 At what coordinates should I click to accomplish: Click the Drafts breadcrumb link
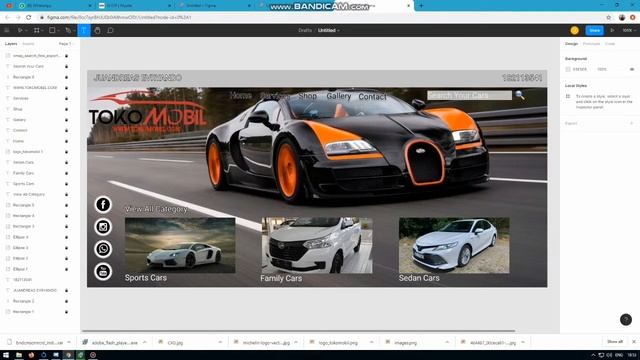(x=305, y=30)
